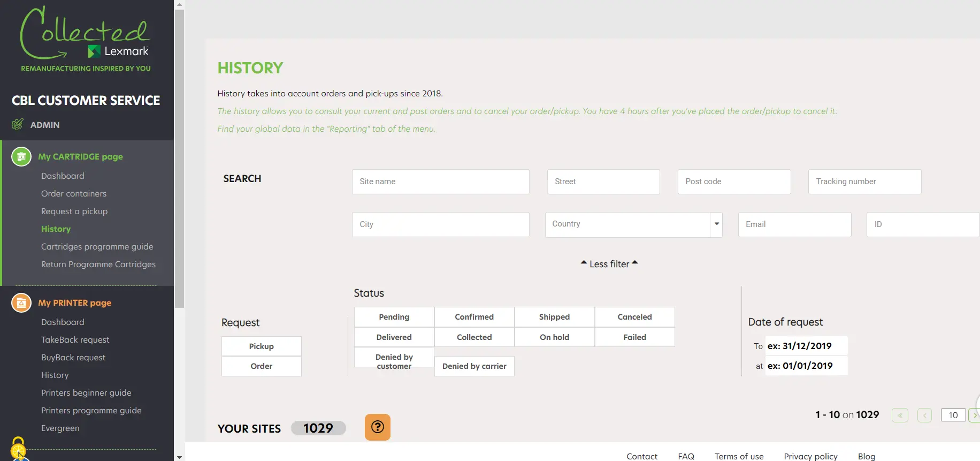Screen dimensions: 980x461
Task: Collapse filters with Less filter
Action: [609, 264]
